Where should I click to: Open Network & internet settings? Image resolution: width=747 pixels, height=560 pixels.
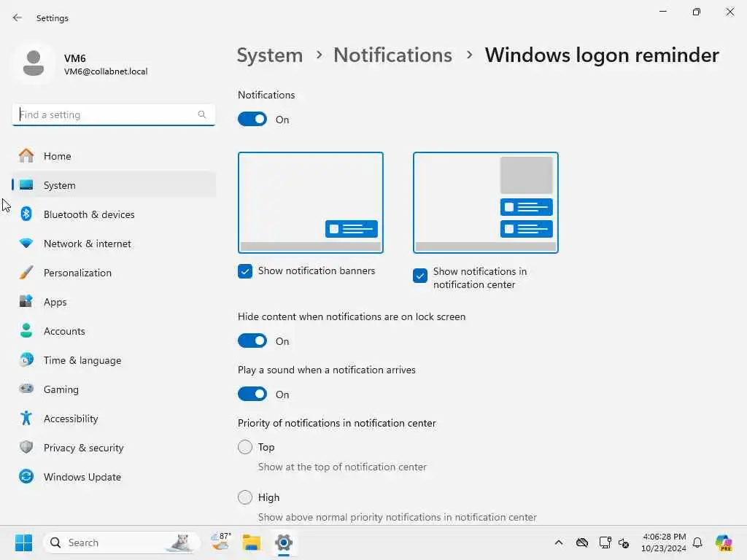114,244
